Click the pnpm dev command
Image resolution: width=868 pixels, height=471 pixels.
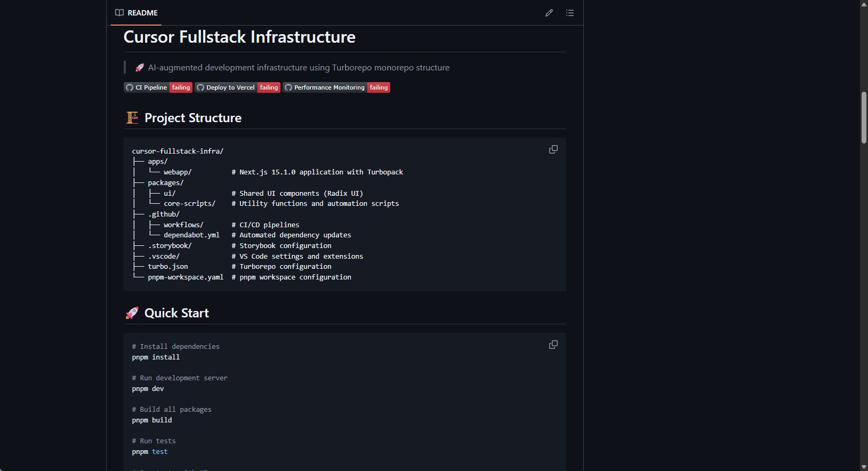tap(148, 389)
